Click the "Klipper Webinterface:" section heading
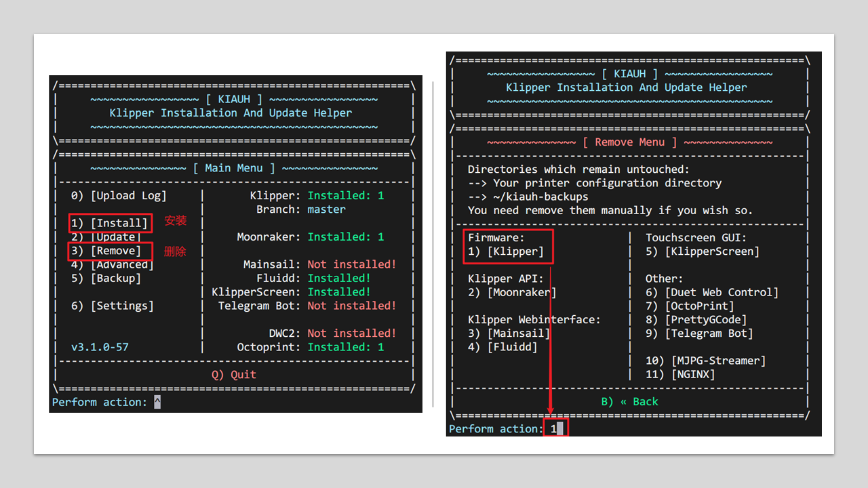Screen dimensions: 868x488 point(534,320)
